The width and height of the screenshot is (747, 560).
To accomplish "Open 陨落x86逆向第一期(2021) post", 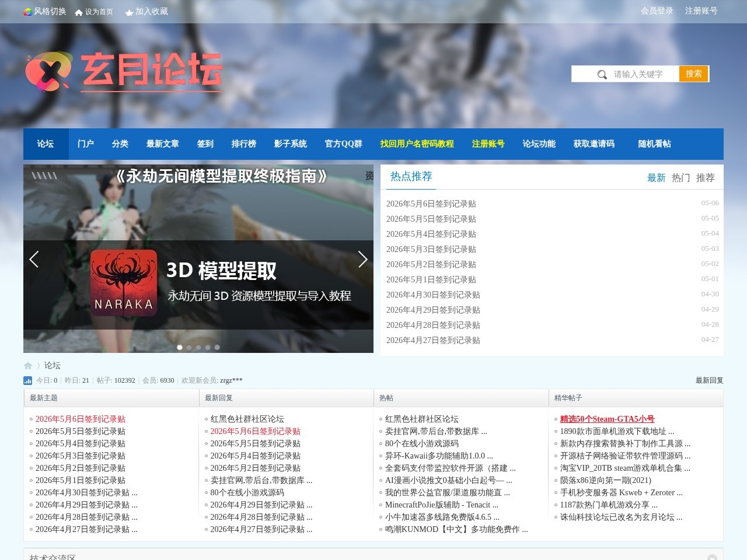I will (606, 480).
